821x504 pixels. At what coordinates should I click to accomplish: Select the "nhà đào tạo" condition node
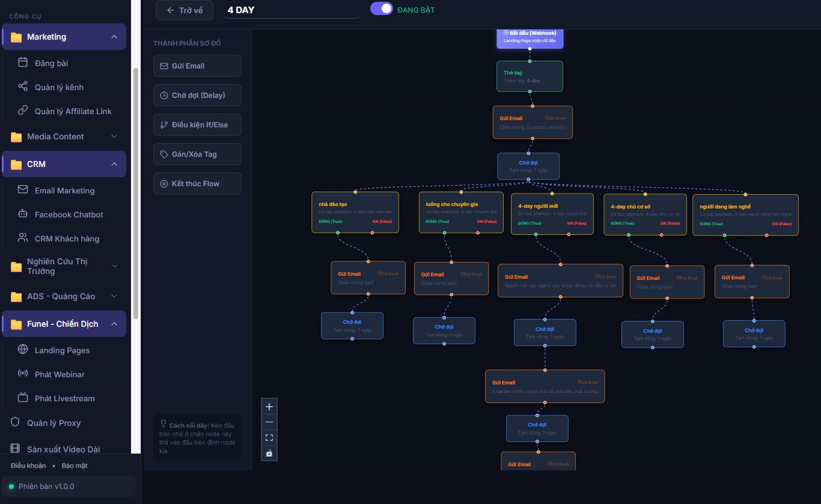tap(355, 213)
